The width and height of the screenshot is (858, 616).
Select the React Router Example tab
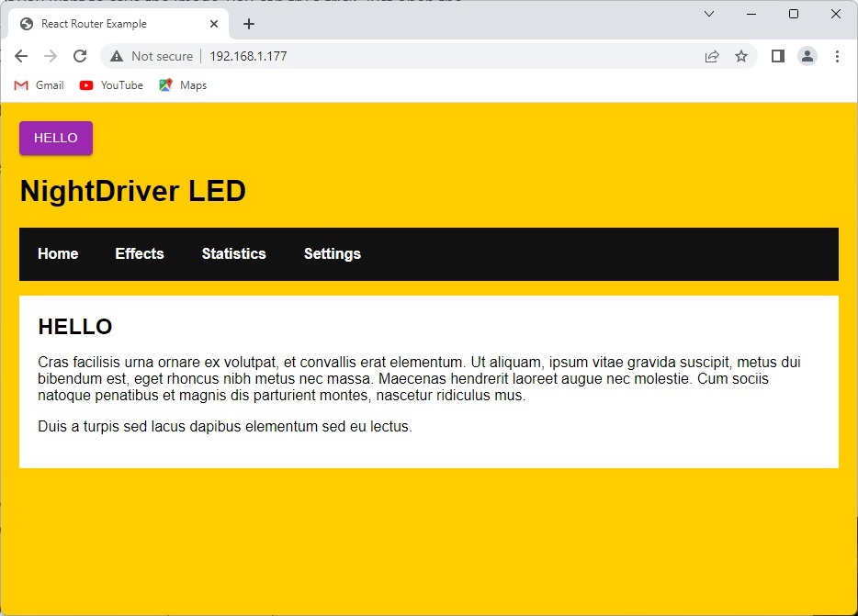click(119, 24)
